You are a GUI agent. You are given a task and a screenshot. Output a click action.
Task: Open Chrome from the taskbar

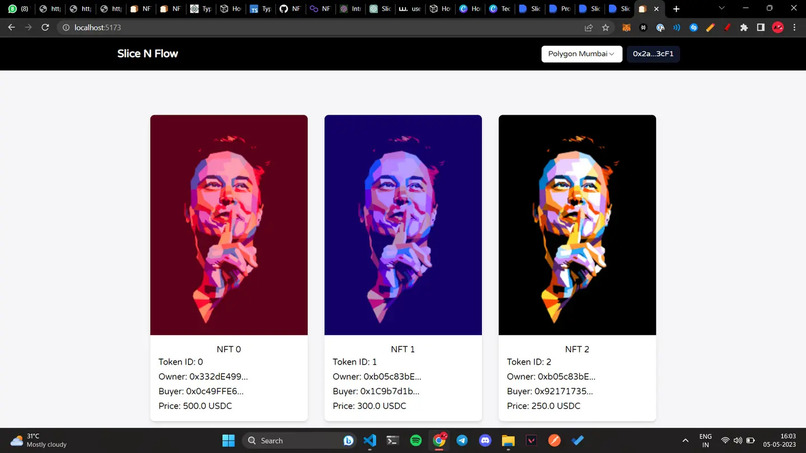click(439, 441)
